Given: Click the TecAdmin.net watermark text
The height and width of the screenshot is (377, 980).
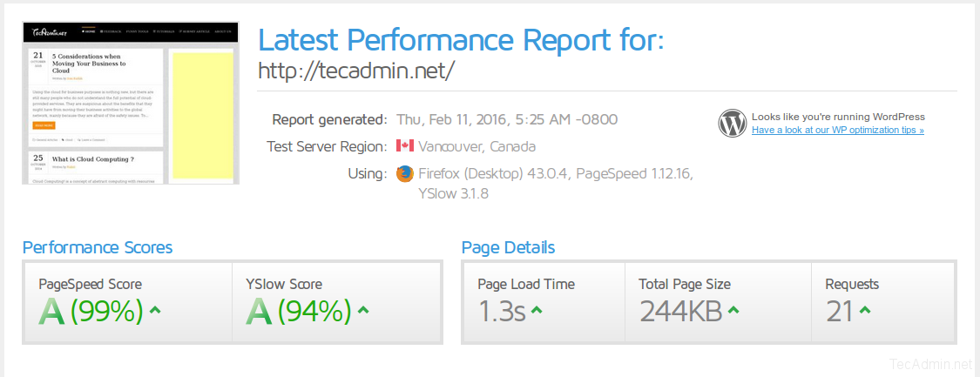Looking at the screenshot, I should click(930, 364).
